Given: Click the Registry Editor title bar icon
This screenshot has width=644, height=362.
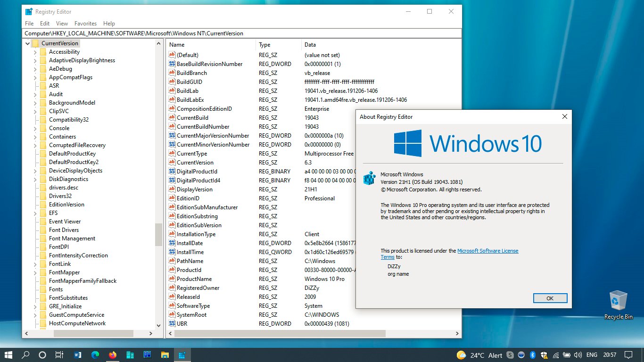Looking at the screenshot, I should (29, 11).
